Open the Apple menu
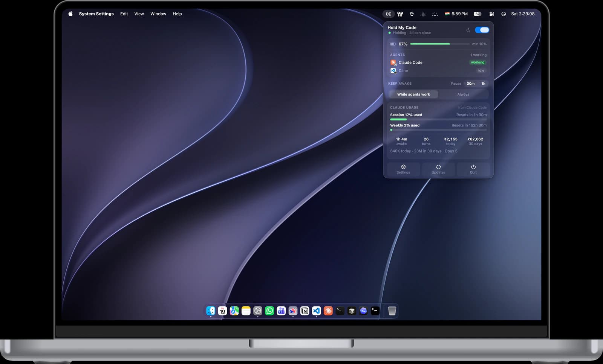This screenshot has height=364, width=603. [x=70, y=14]
